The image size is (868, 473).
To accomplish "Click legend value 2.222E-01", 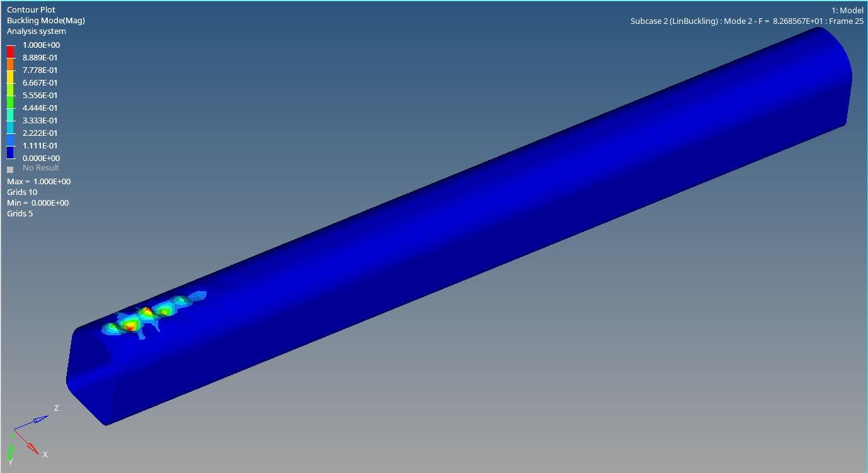I will [40, 133].
